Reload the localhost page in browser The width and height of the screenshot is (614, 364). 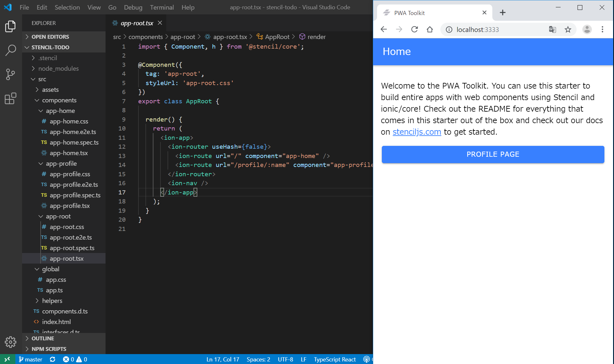(414, 29)
